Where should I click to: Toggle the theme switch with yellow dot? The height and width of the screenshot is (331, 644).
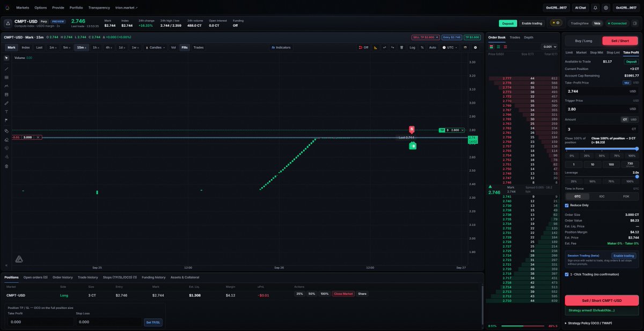[555, 23]
